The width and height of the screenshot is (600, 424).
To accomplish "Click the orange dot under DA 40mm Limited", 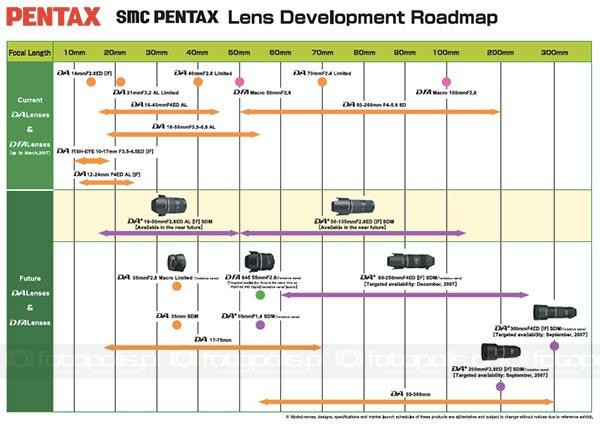I will click(198, 82).
